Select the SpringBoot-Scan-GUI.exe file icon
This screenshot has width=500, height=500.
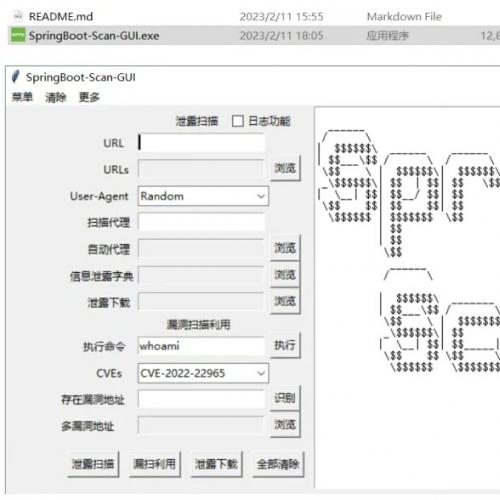[18, 35]
